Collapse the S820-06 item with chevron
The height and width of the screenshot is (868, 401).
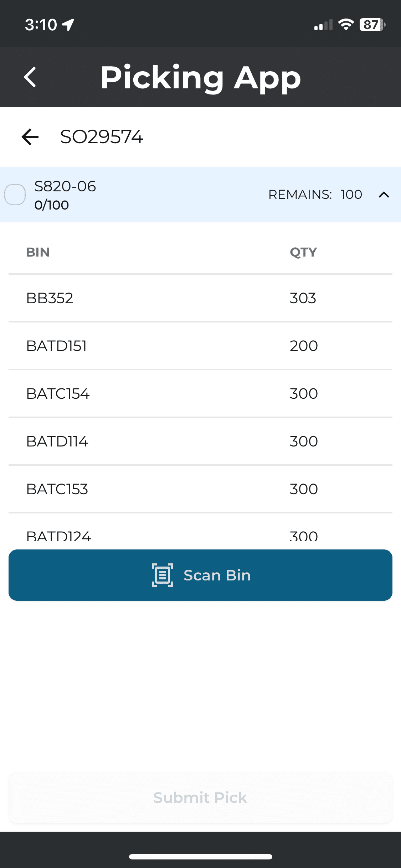(384, 195)
